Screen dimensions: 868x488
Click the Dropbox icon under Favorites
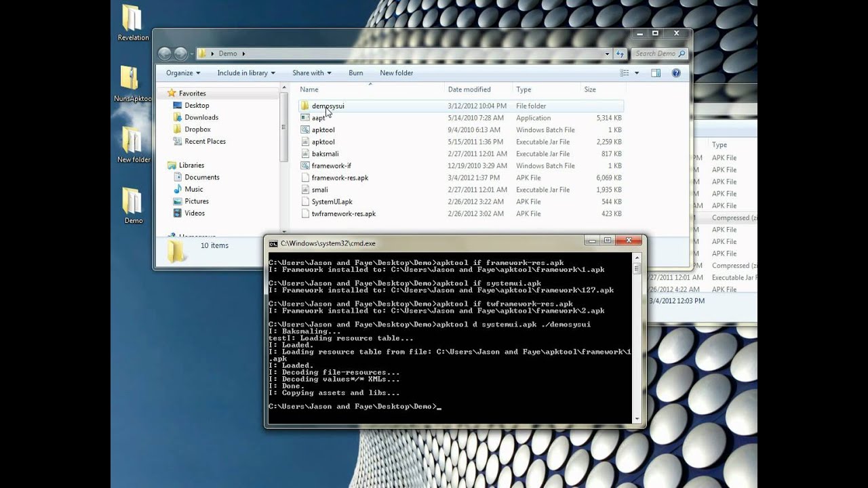click(178, 129)
